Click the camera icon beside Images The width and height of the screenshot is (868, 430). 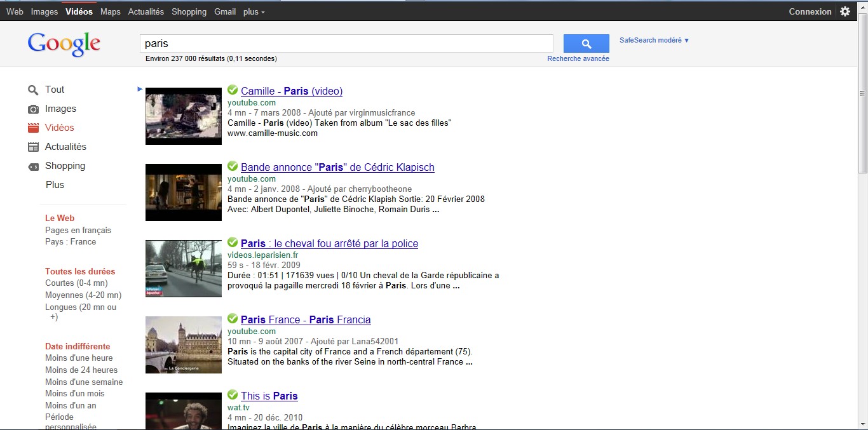(x=33, y=109)
